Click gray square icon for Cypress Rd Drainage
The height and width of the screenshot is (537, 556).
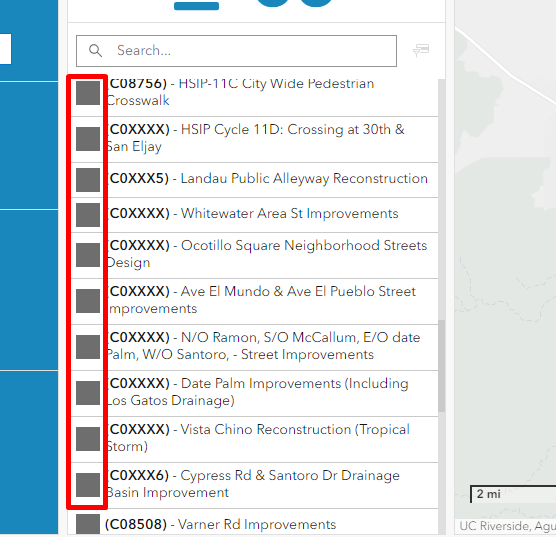point(88,485)
